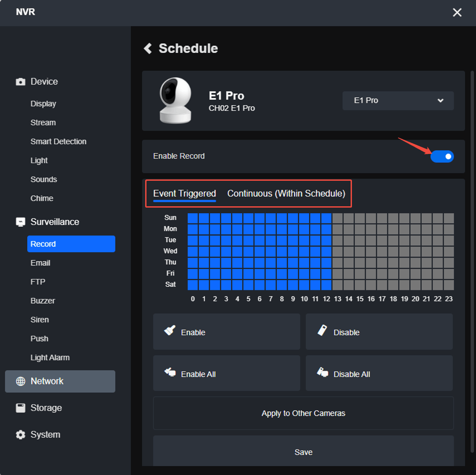
Task: Click the eraser icon on Disable button
Action: pos(322,330)
